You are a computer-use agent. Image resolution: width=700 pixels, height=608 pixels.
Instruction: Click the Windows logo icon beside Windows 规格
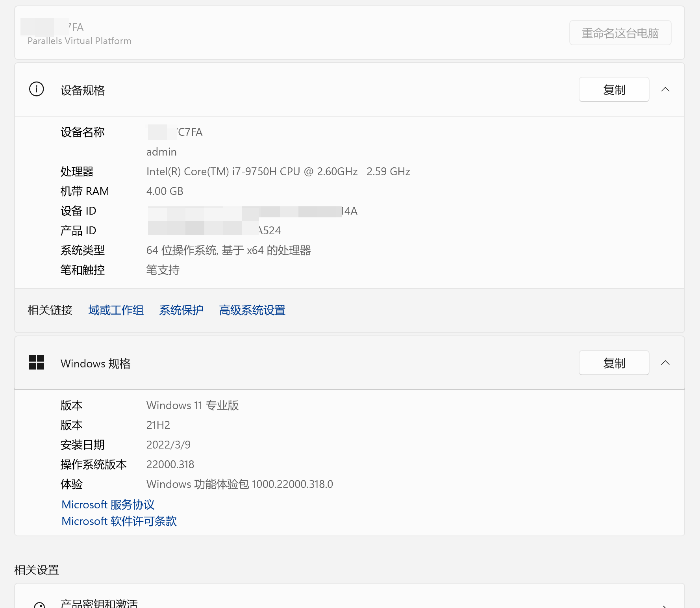[x=37, y=362]
